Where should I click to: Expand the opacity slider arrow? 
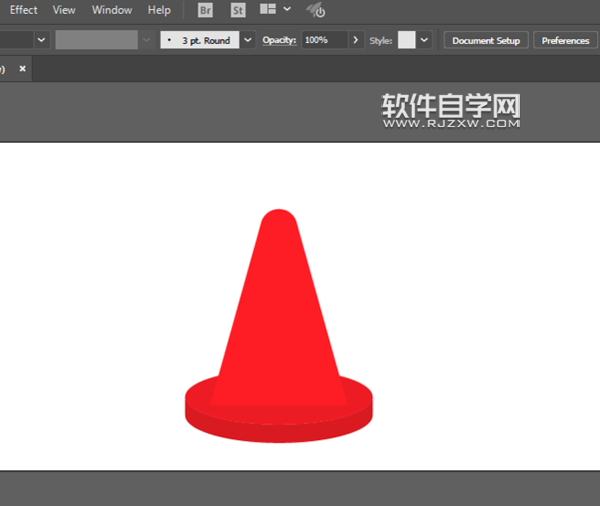355,40
